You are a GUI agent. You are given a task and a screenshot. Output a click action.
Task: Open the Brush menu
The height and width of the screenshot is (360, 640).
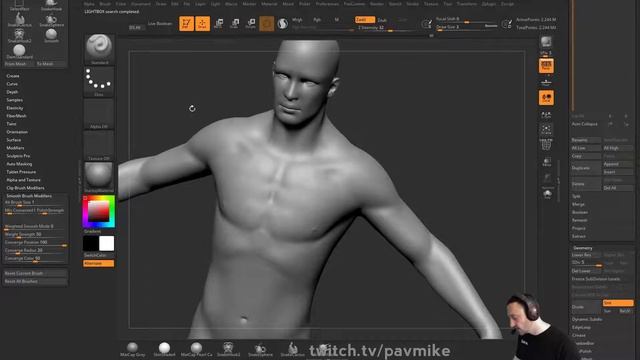(105, 4)
